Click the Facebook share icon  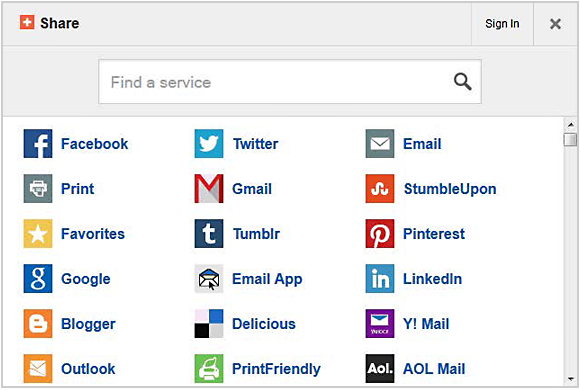38,144
